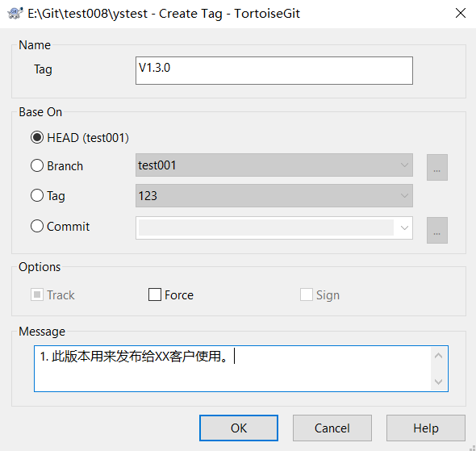
Task: Select the Commit radio button
Action: [37, 226]
